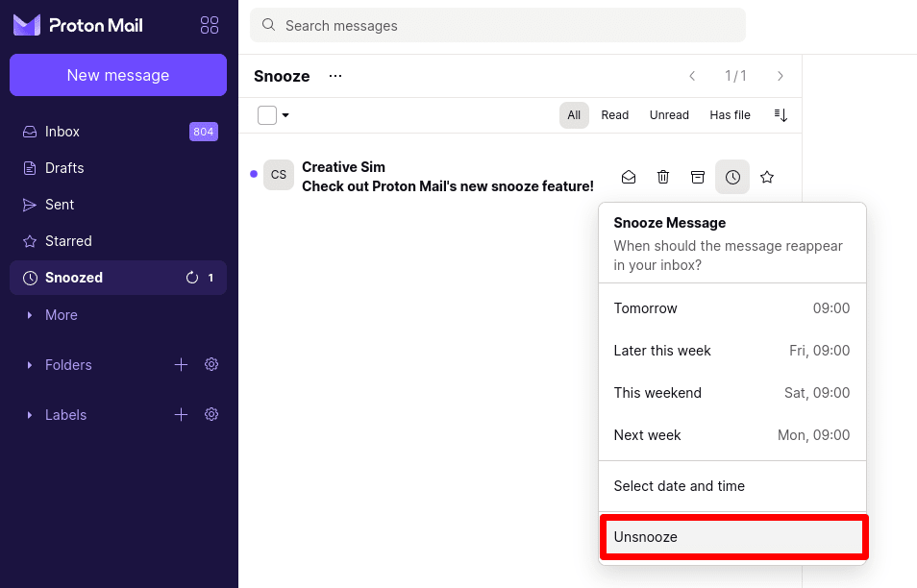
Task: Choose Select date and time option
Action: pos(732,486)
